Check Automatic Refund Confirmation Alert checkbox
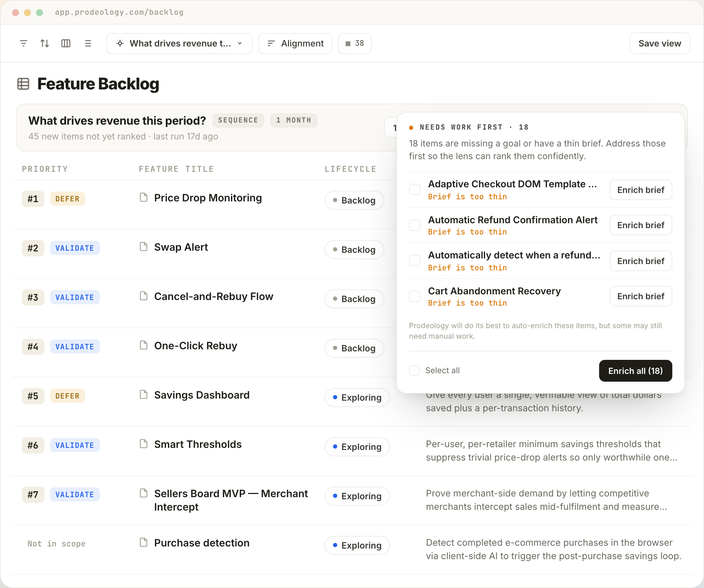704x588 pixels. (x=415, y=225)
